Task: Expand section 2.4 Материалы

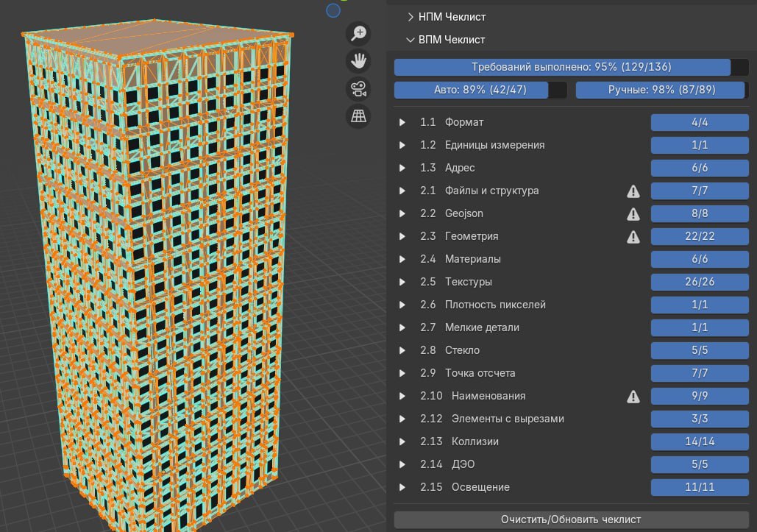Action: tap(402, 259)
